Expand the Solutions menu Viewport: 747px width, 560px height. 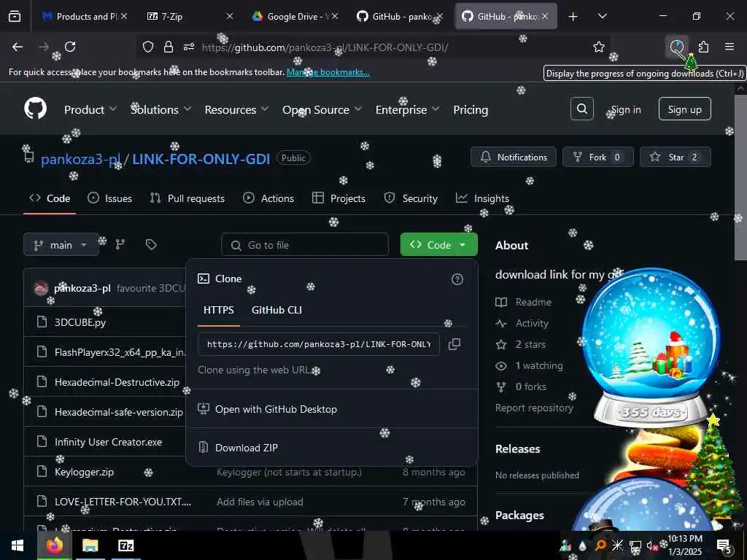click(161, 109)
